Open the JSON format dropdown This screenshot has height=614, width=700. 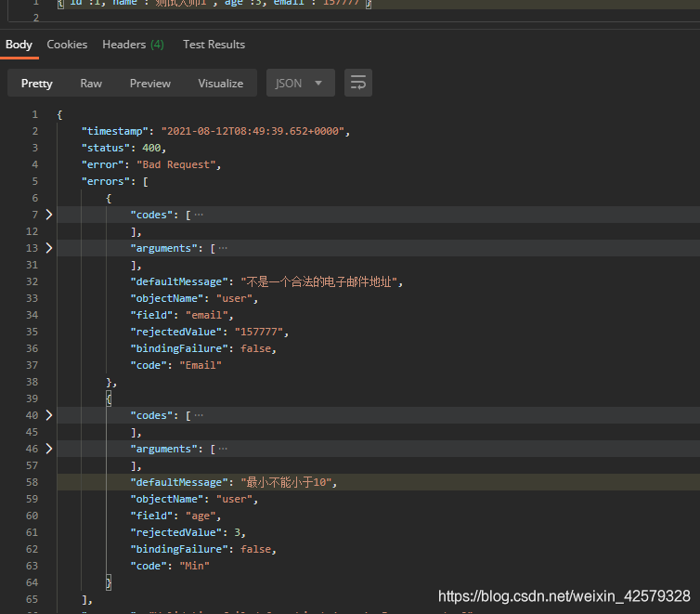301,83
